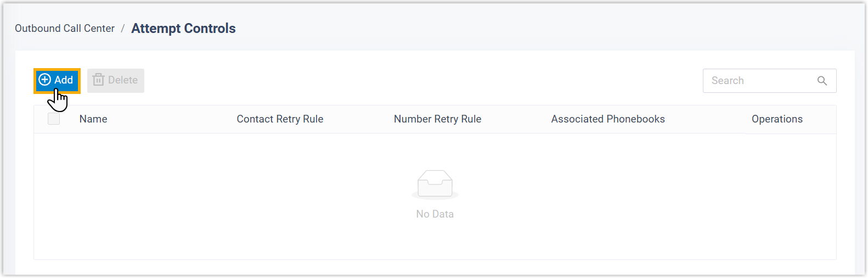This screenshot has width=868, height=278.
Task: Select the Name column header
Action: pos(93,119)
